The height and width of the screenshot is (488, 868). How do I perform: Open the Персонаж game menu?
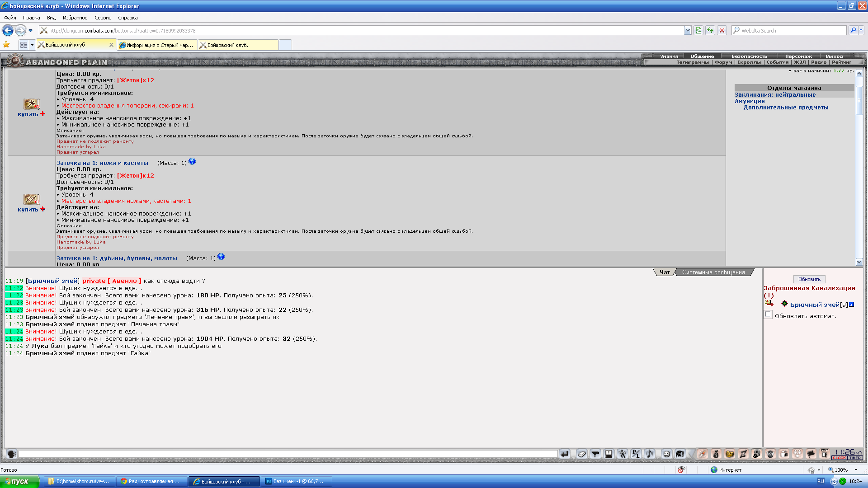798,56
